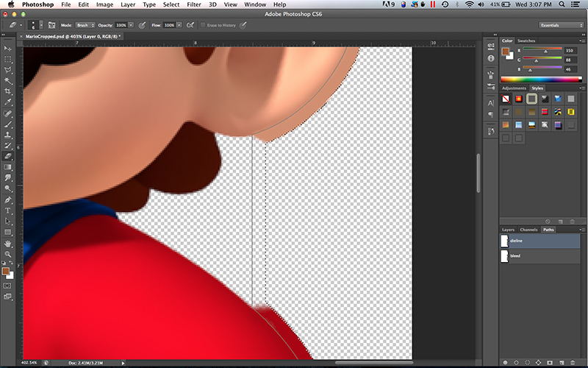Choose the Path Selection tool
The image size is (588, 368).
[7, 222]
